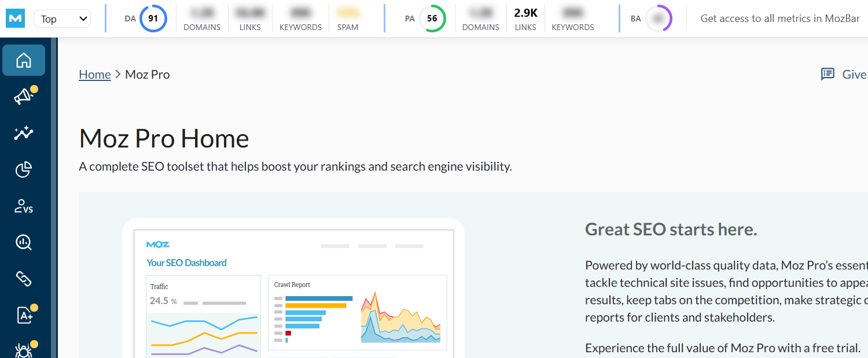The height and width of the screenshot is (358, 868).
Task: Click Get access to all metrics in MozBar
Action: point(779,19)
